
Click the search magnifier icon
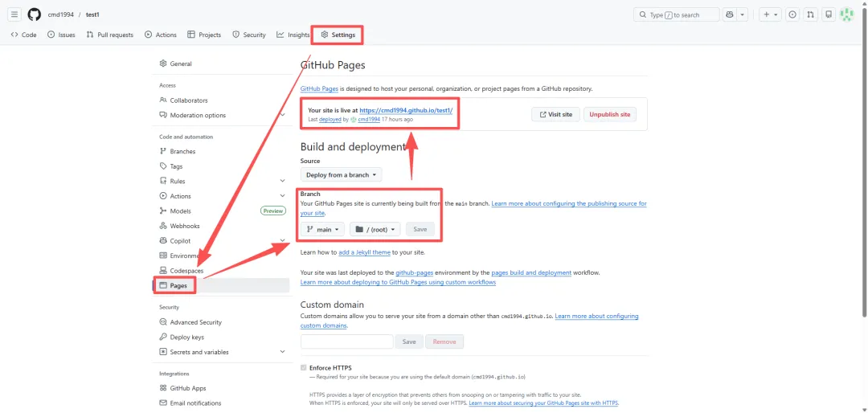coord(643,15)
